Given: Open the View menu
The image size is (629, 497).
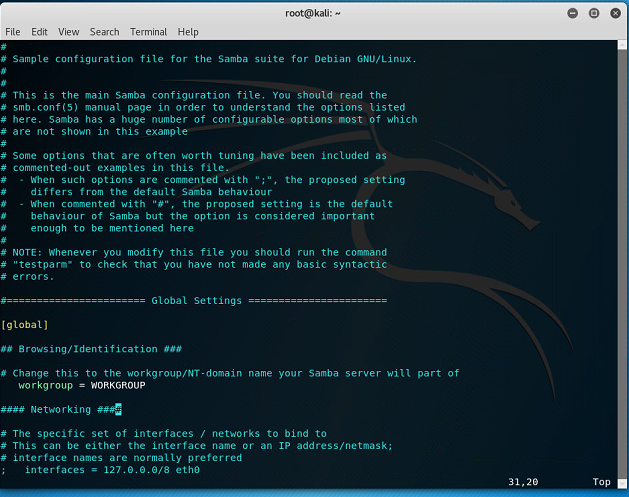Looking at the screenshot, I should (x=69, y=32).
